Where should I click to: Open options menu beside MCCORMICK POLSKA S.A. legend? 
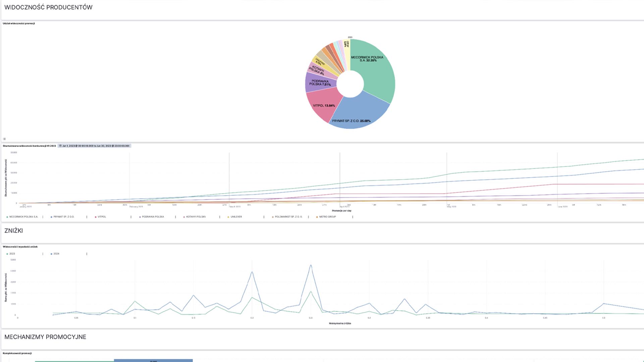coord(43,217)
